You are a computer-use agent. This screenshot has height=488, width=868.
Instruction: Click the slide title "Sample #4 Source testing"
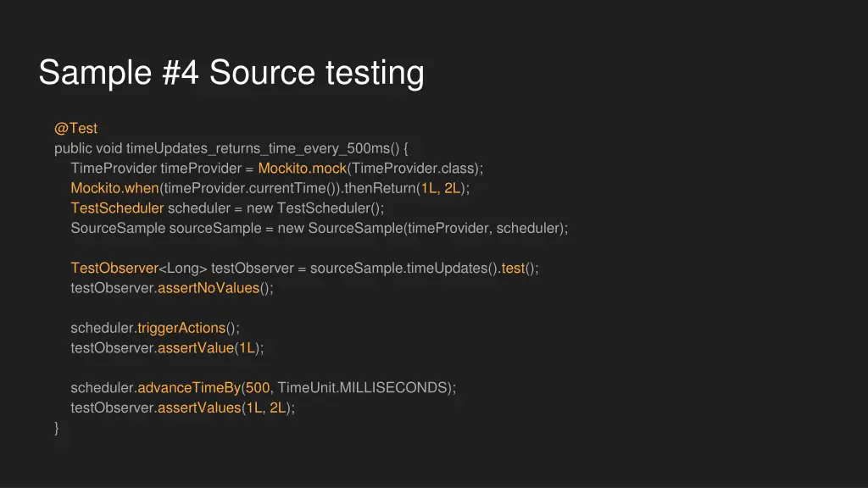231,73
